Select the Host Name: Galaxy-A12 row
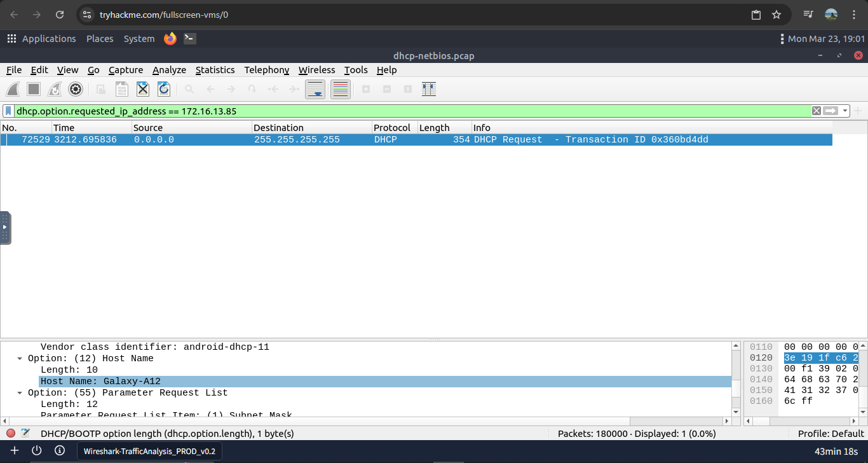Image resolution: width=868 pixels, height=463 pixels. (x=385, y=382)
